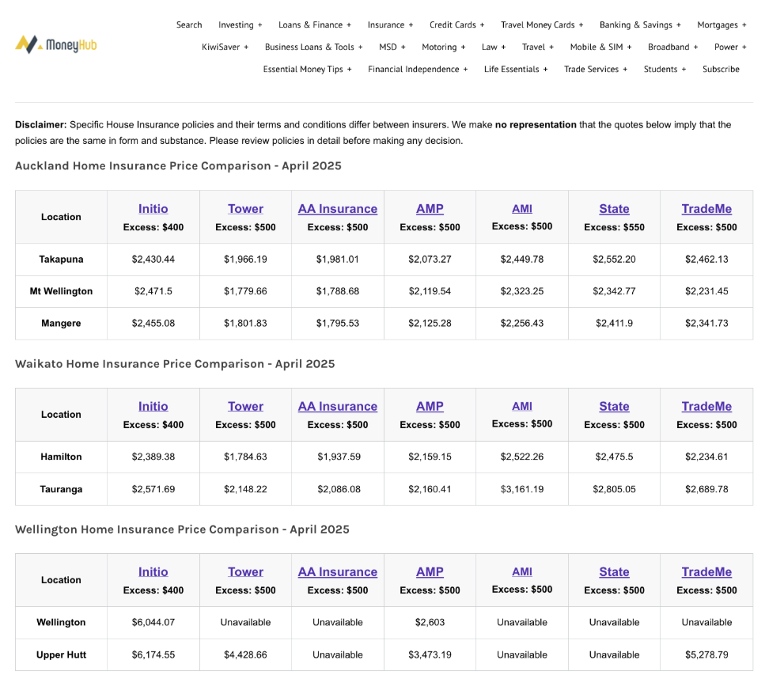The width and height of the screenshot is (784, 679).
Task: Select the Tauranga row label
Action: pos(61,489)
